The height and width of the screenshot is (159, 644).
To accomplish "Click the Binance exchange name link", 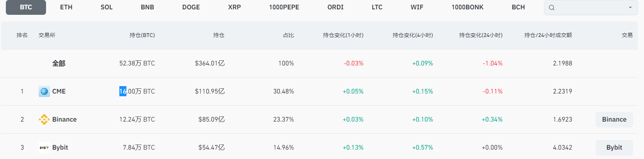I will point(64,120).
